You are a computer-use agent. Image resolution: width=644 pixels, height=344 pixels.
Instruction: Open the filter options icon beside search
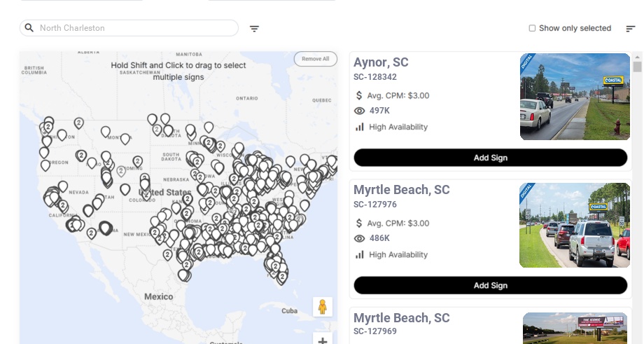pos(254,29)
